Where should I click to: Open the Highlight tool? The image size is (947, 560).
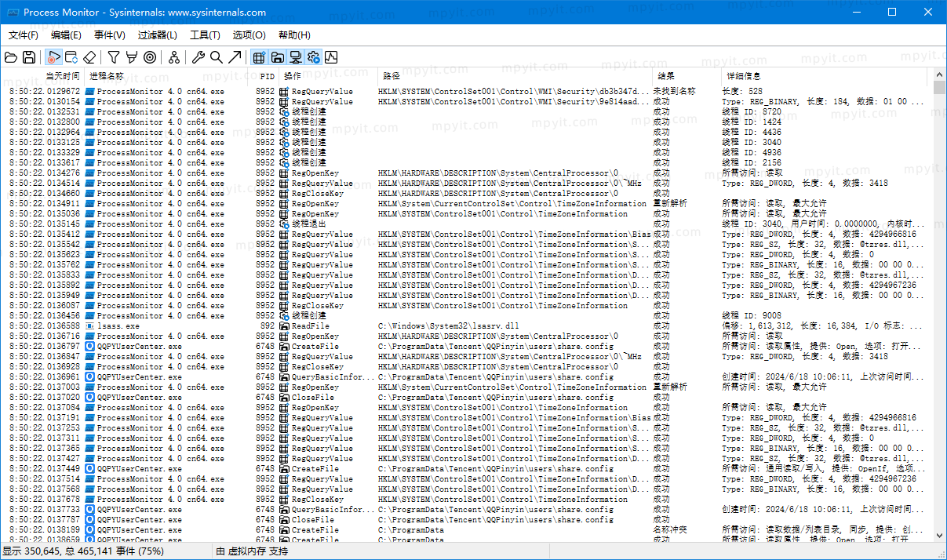coord(132,57)
